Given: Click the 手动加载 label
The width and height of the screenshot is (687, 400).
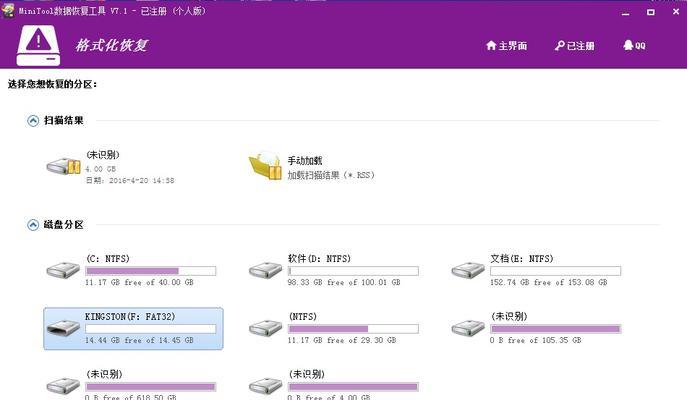Looking at the screenshot, I should pos(305,161).
